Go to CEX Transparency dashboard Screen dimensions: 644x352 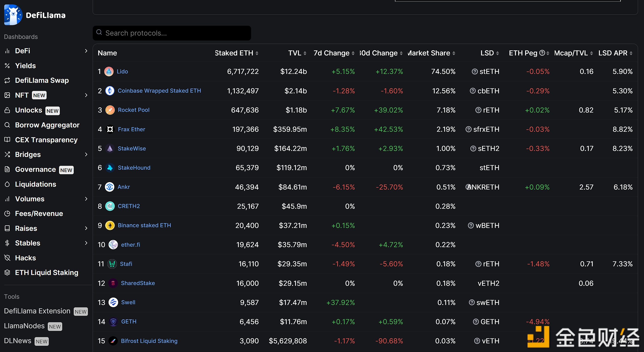pyautogui.click(x=46, y=140)
